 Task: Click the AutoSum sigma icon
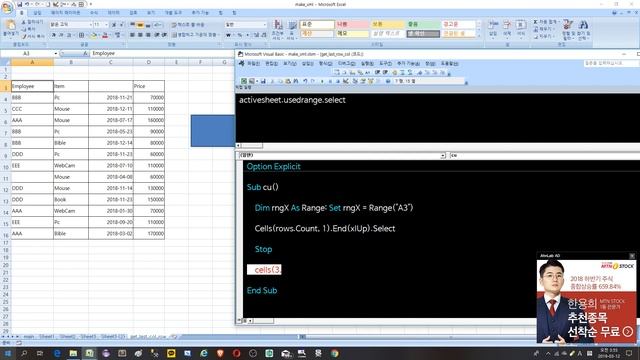[536, 22]
